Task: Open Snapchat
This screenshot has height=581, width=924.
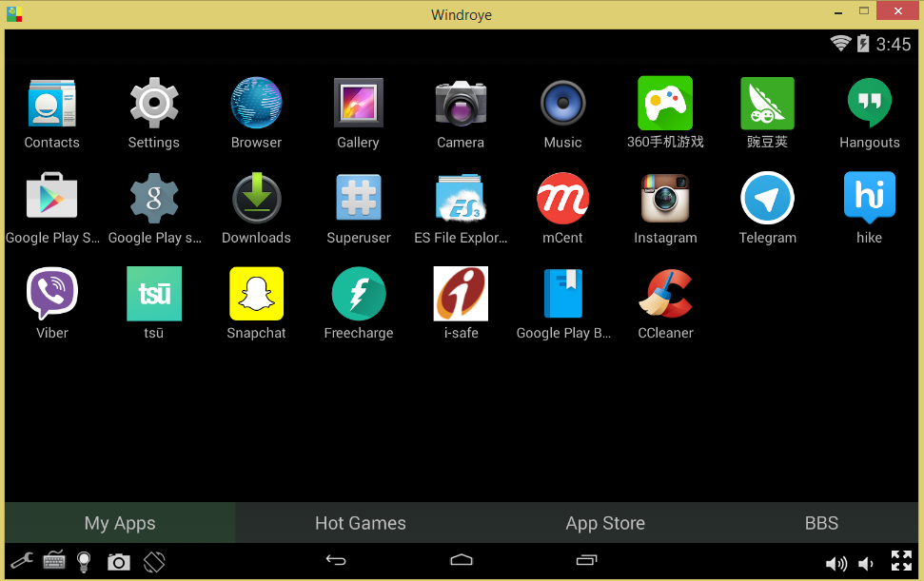Action: coord(256,294)
